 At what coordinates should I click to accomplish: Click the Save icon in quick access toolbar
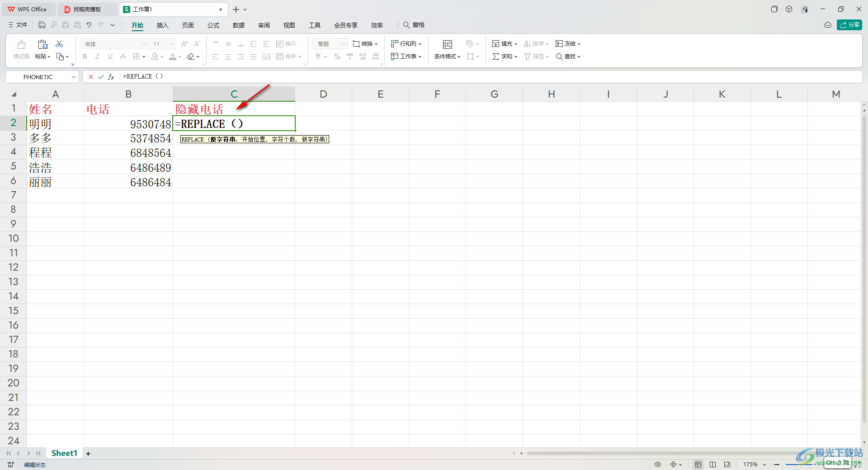[42, 25]
